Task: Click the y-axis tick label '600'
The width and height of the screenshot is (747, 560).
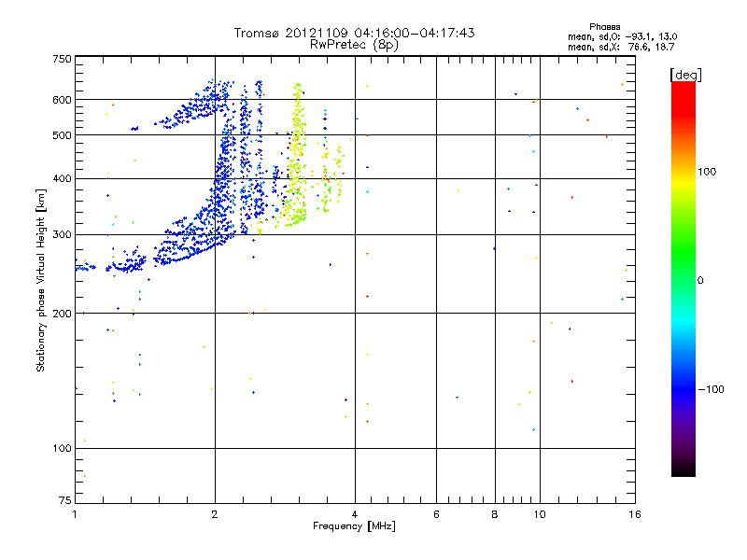Action: tap(62, 100)
